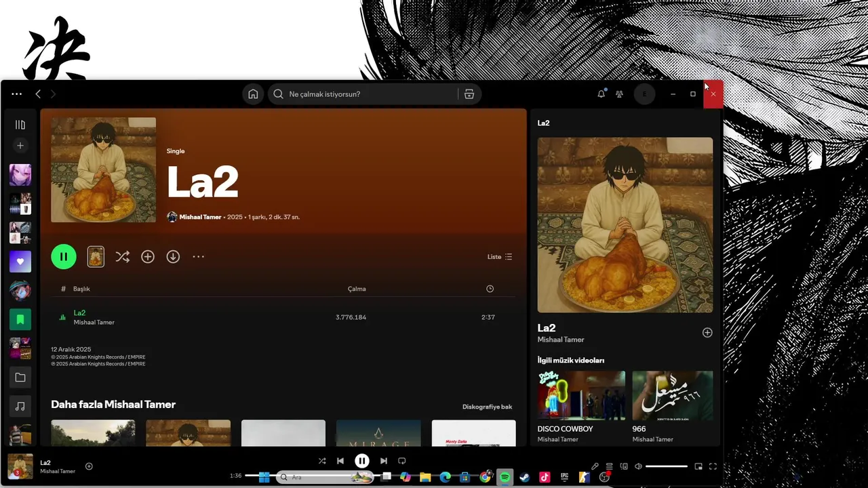This screenshot has height=488, width=868.
Task: Open Epic Games Launcher from the taskbar
Action: click(564, 477)
